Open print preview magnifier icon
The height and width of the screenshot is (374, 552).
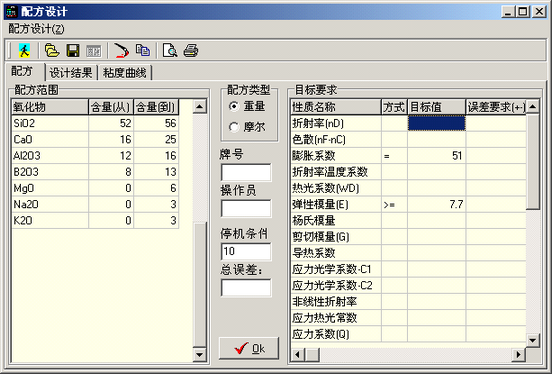170,51
